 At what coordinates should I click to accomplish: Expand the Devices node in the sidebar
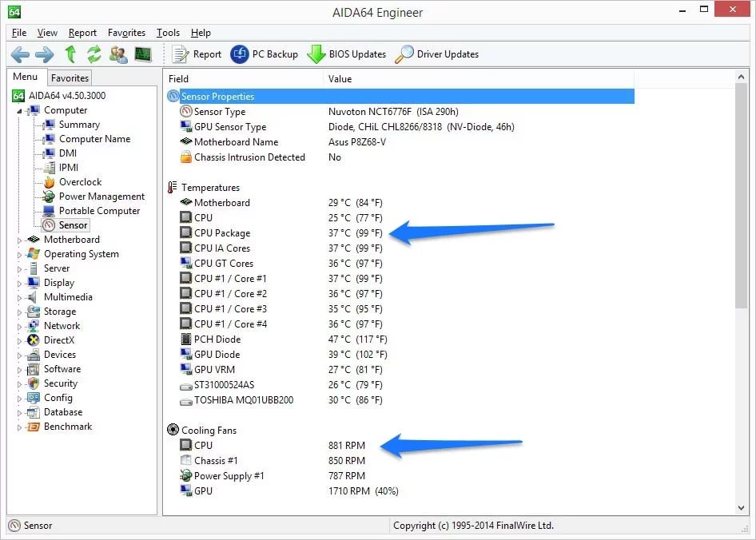[x=18, y=354]
